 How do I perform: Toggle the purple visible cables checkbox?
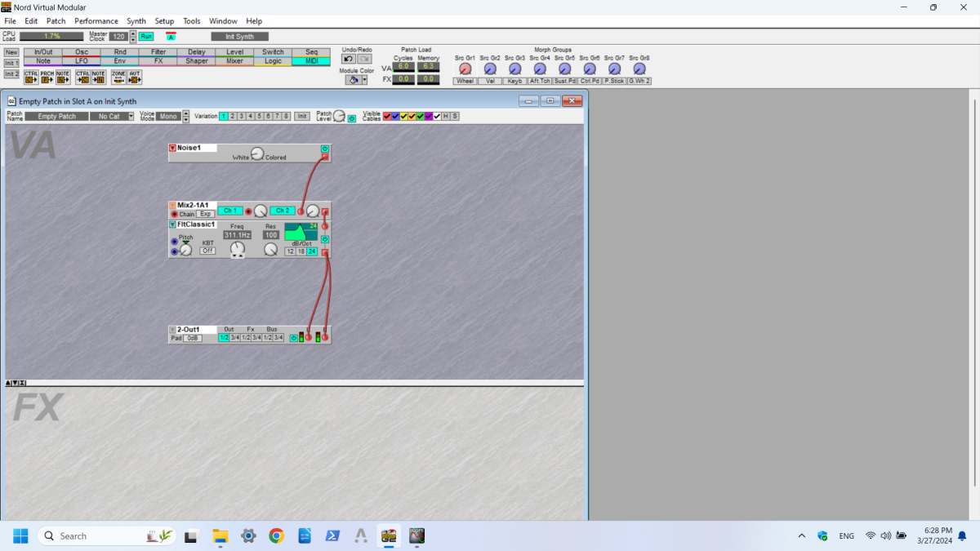[x=429, y=116]
